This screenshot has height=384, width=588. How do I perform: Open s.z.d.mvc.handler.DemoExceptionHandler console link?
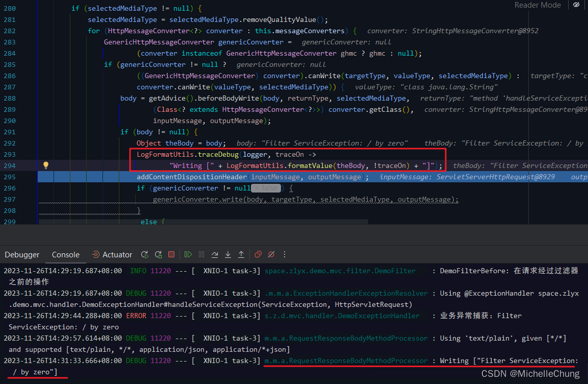click(x=342, y=316)
